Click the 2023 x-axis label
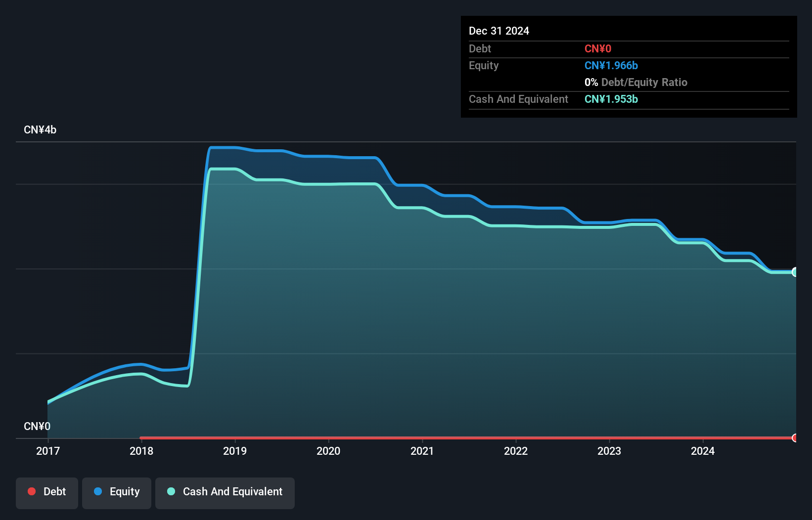This screenshot has width=812, height=520. 609,451
